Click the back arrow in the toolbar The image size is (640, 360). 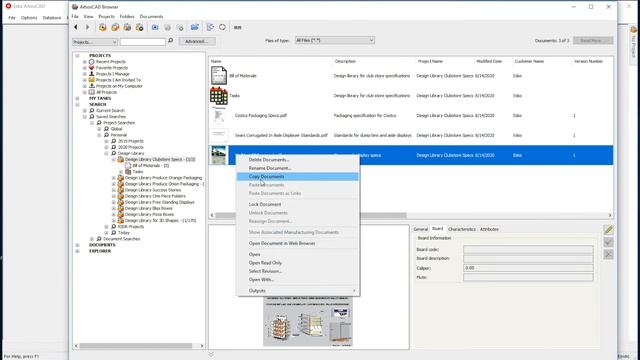[x=76, y=27]
